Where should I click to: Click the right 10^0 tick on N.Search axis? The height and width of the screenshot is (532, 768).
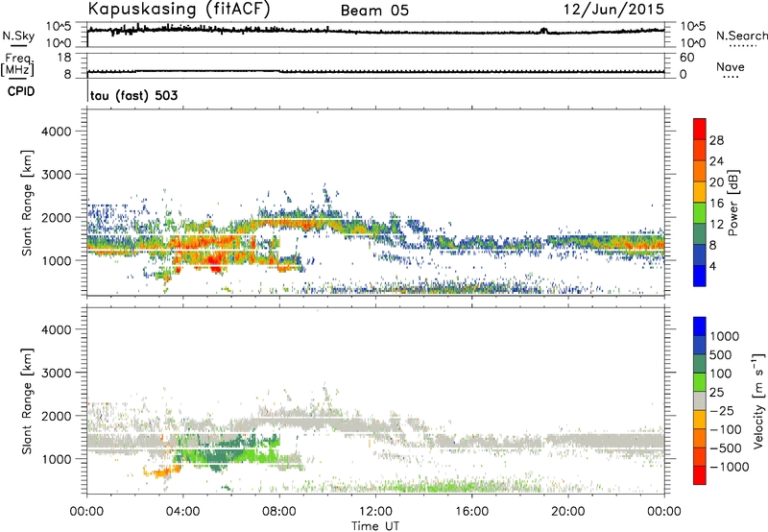(x=692, y=43)
